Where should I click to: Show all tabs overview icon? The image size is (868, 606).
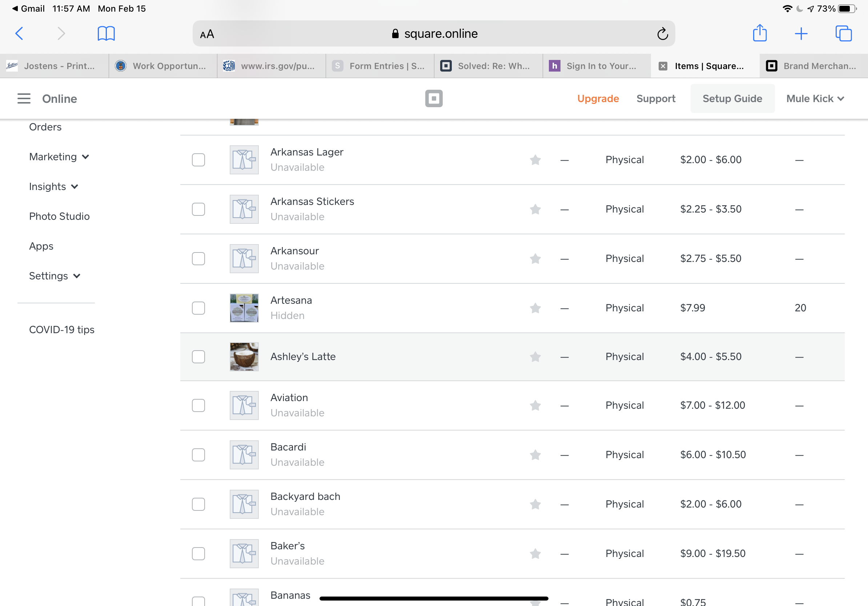[x=843, y=34]
